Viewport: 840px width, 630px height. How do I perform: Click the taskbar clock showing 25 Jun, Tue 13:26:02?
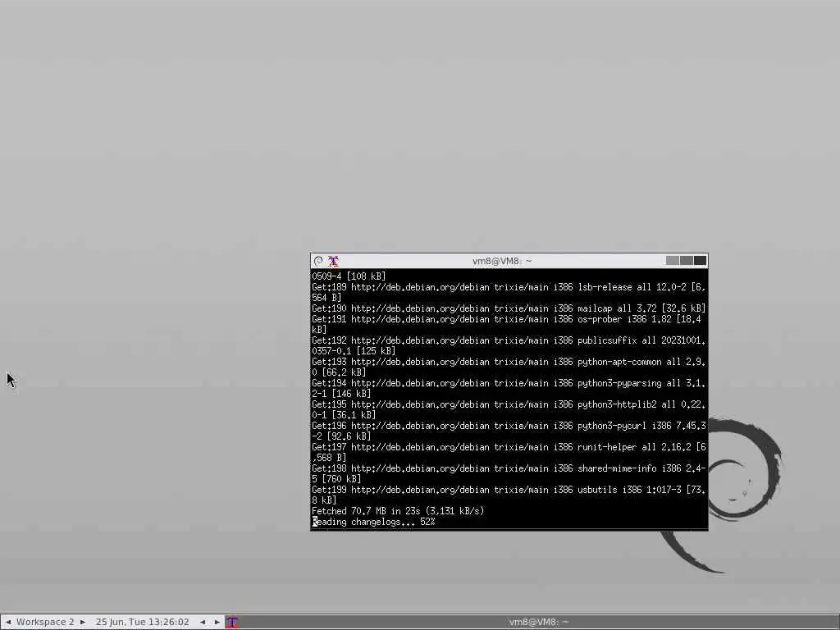point(143,622)
